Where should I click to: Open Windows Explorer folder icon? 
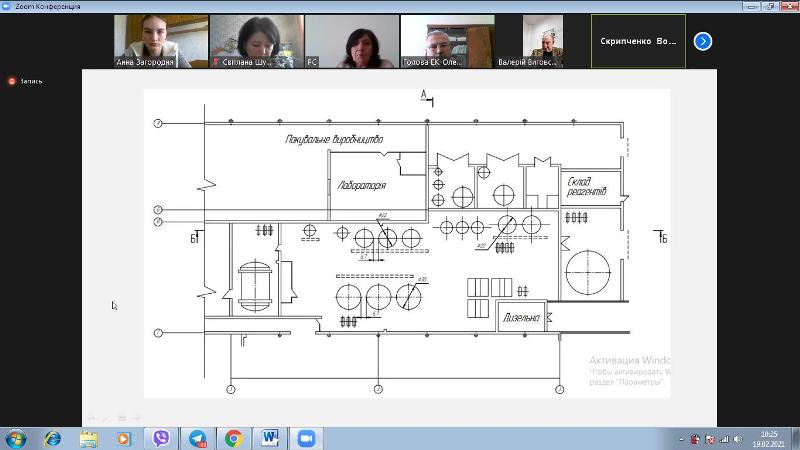(88, 438)
